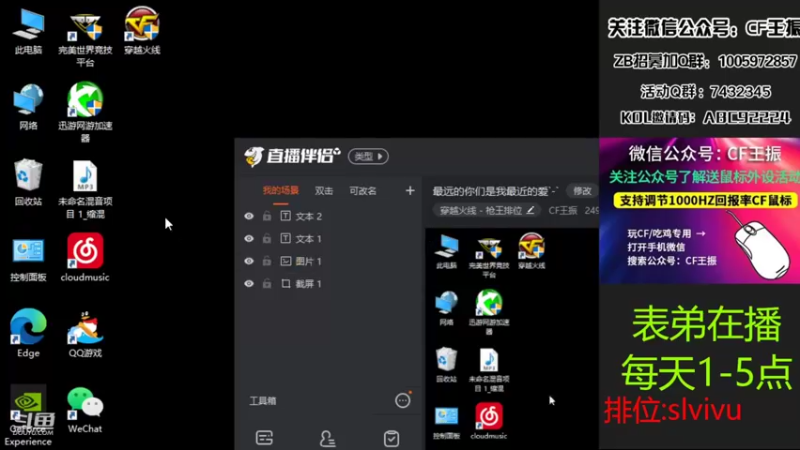Open the 网络 desktop icon
800x450 pixels.
tap(28, 107)
